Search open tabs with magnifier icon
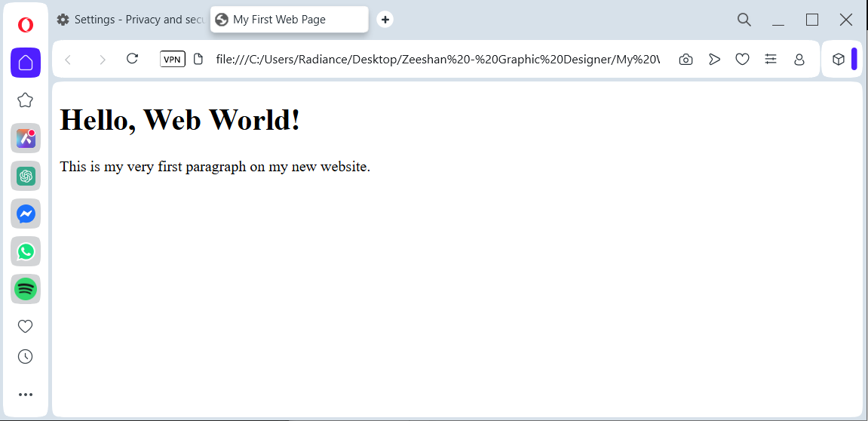This screenshot has width=868, height=421. pos(744,20)
